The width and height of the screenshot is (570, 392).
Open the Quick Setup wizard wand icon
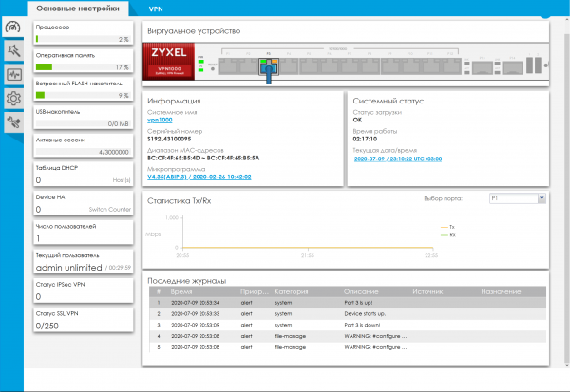tap(13, 50)
